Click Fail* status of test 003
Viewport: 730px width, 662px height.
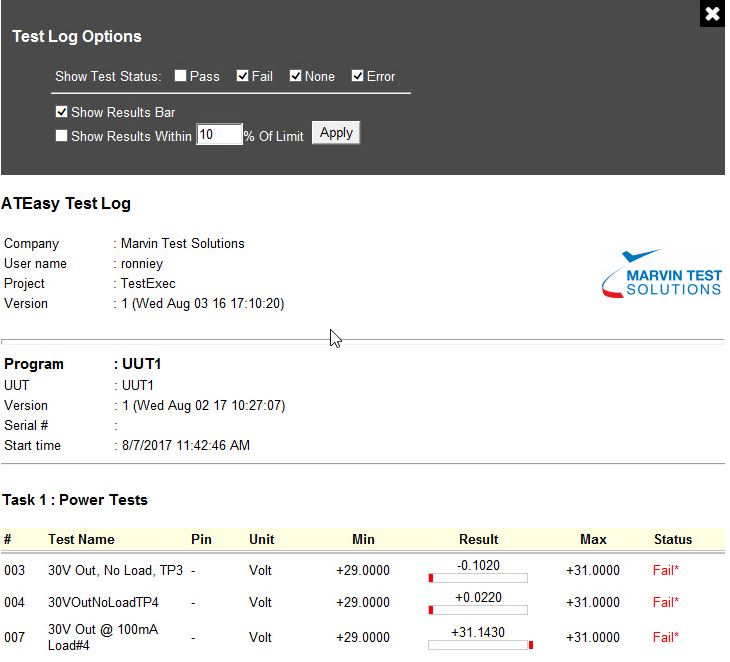point(666,570)
